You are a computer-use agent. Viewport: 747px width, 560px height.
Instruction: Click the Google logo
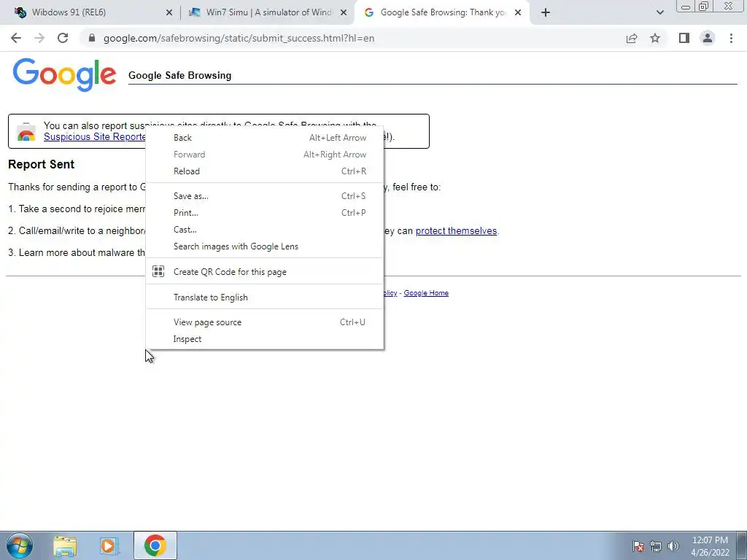pos(64,75)
